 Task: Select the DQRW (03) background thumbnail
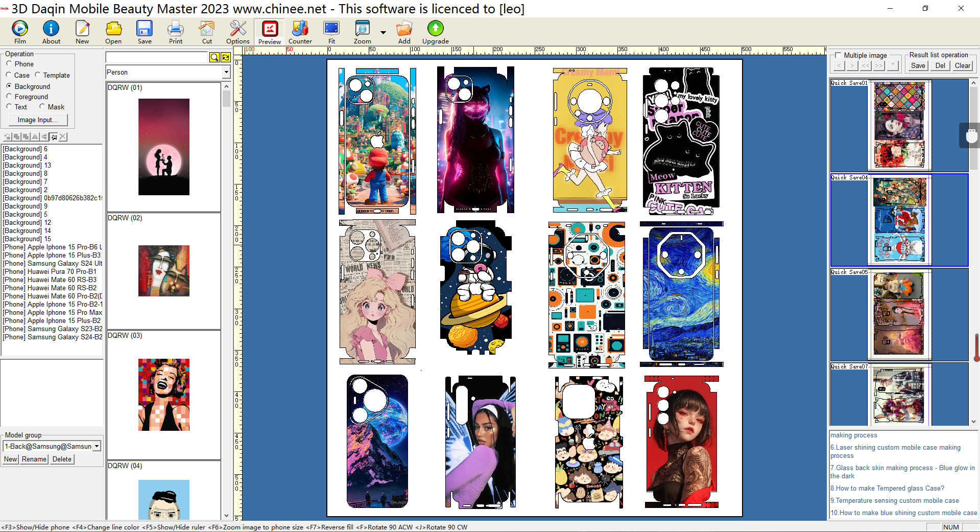tap(164, 395)
